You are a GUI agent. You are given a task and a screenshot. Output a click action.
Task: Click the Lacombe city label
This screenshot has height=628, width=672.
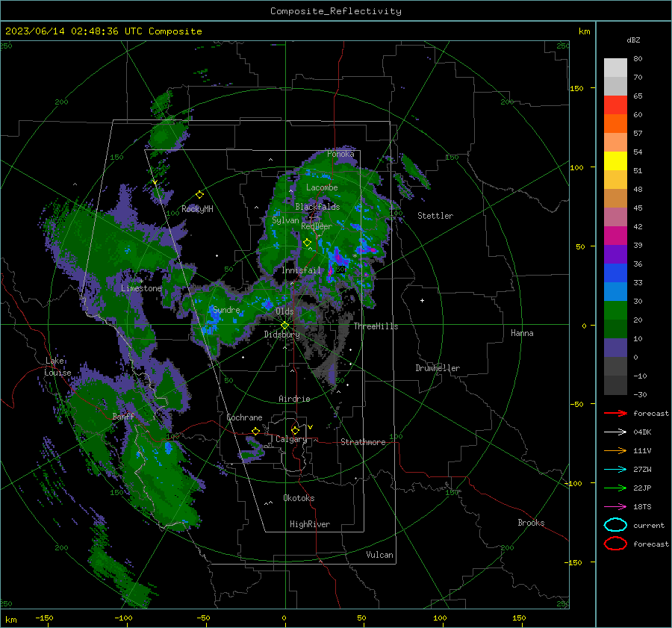click(x=322, y=187)
